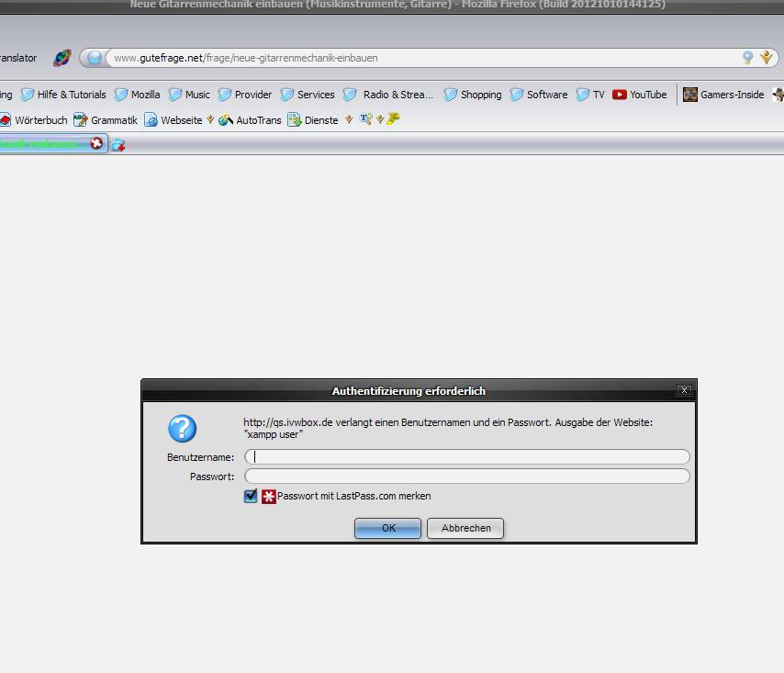Click the LastPass asterisk icon in the dialog

point(266,496)
